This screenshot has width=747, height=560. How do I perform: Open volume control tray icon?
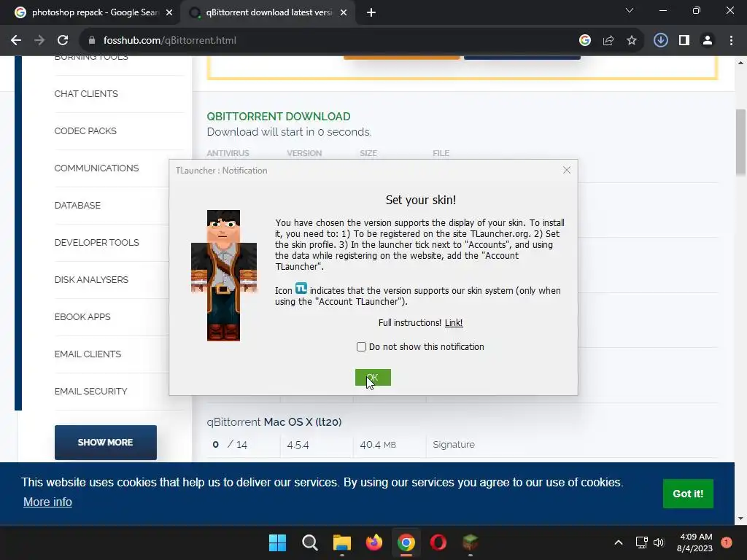659,542
